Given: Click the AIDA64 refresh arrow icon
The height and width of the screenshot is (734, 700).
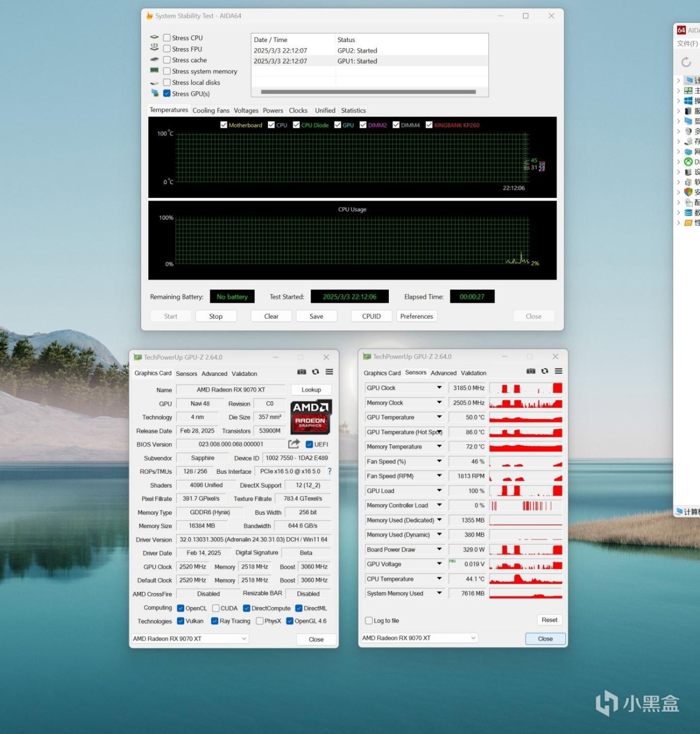Looking at the screenshot, I should [686, 62].
